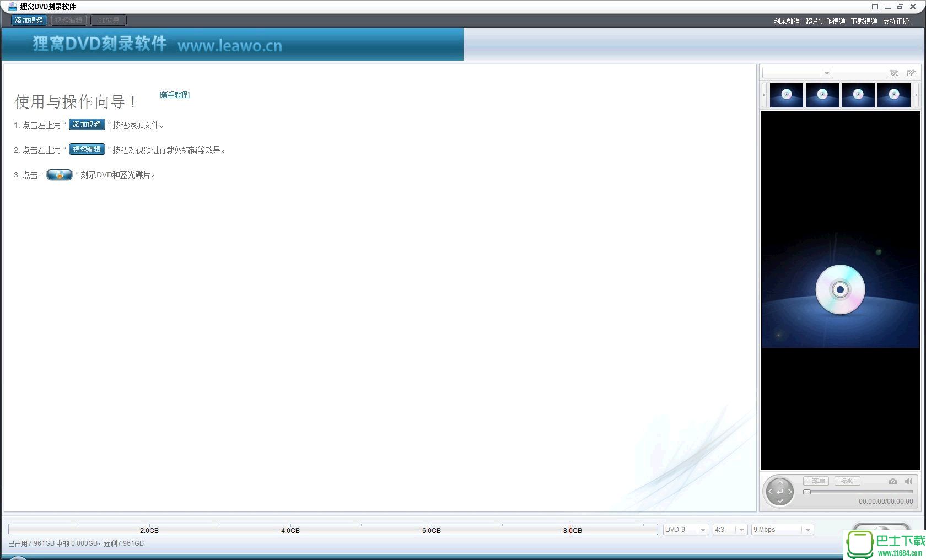Click the time display 00:00:00/00:00:00
926x560 pixels.
886,502
